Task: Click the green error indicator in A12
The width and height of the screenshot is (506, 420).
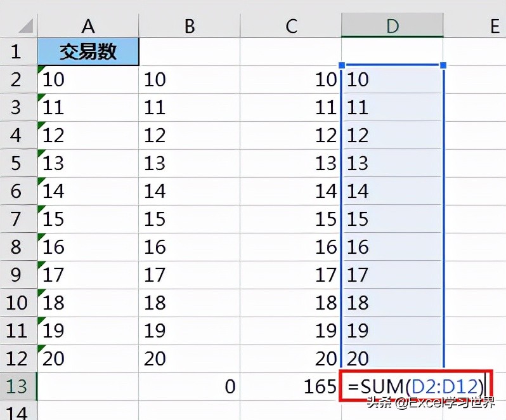Action: 41,348
